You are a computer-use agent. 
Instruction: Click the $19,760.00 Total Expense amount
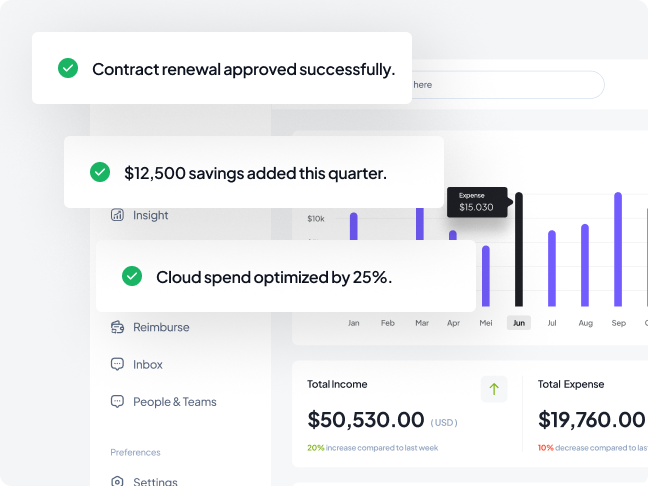pos(591,420)
